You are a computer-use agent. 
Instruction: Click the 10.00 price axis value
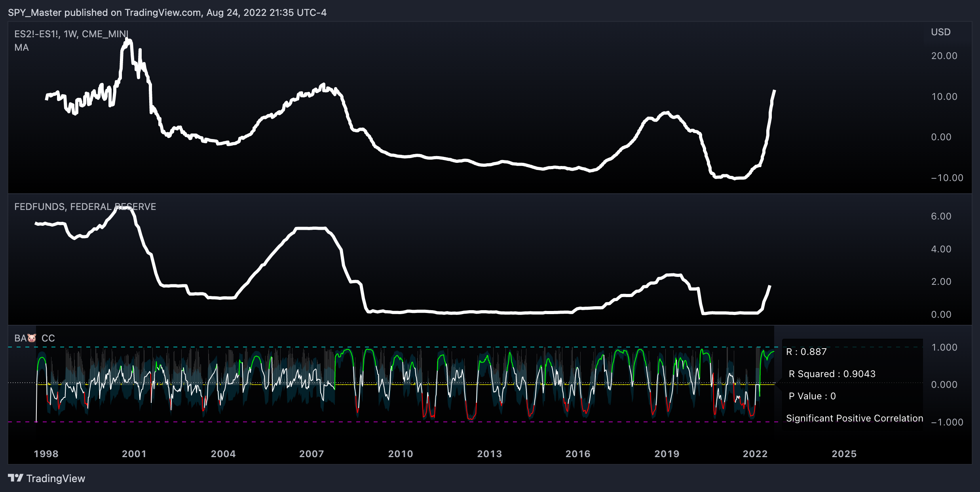[944, 97]
